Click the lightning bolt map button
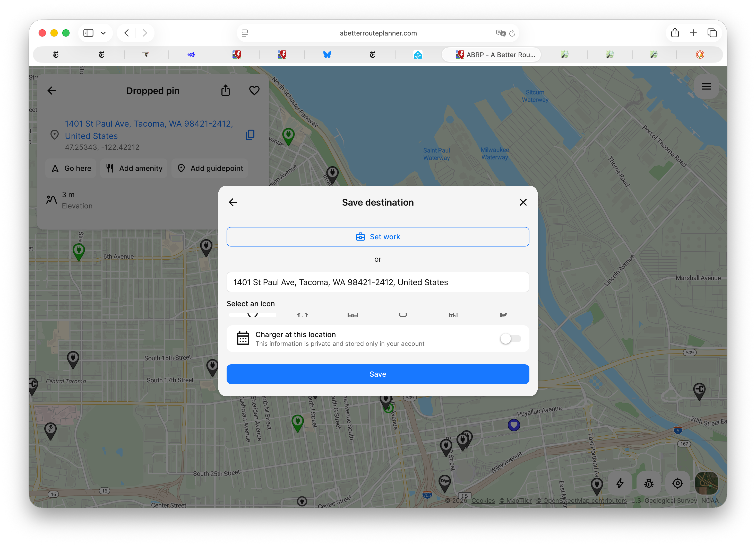 point(620,483)
